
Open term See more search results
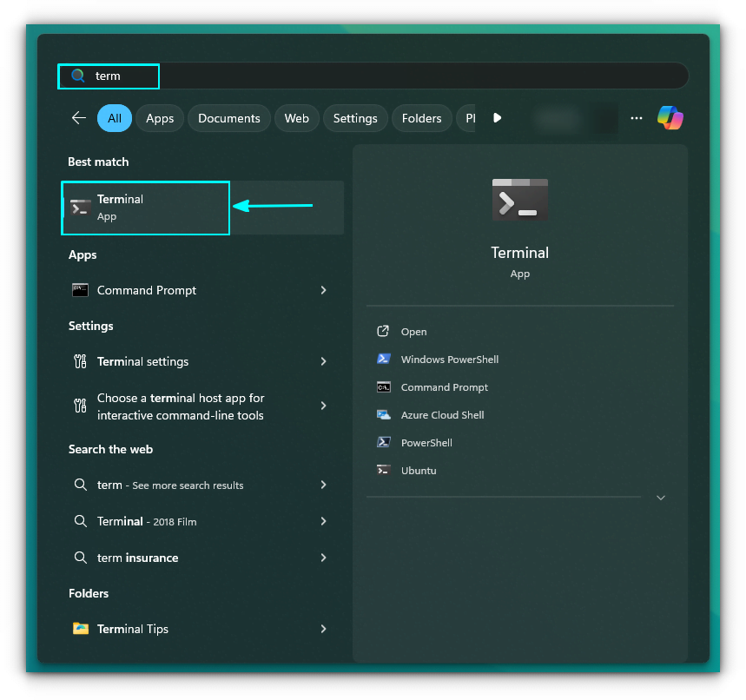click(203, 485)
